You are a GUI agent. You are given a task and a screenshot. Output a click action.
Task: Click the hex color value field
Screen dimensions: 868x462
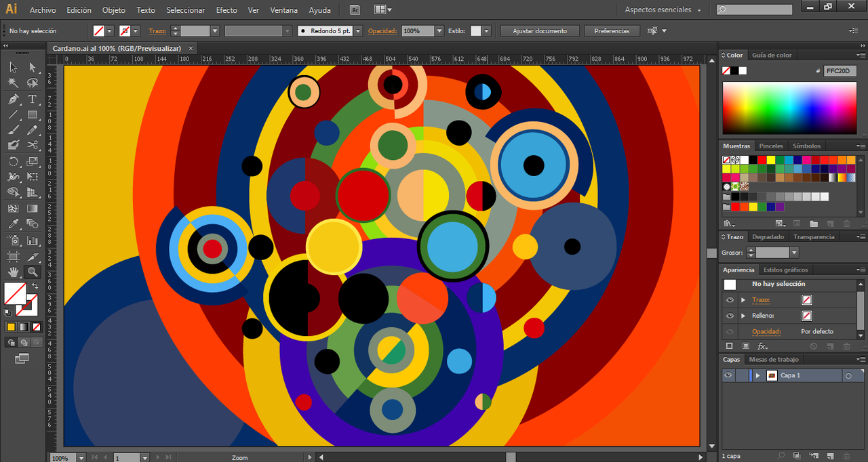[840, 70]
